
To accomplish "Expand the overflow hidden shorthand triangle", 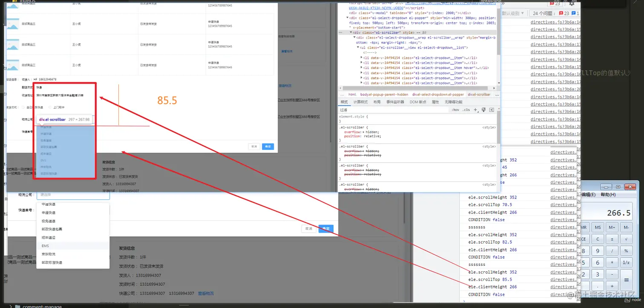I will pos(363,132).
